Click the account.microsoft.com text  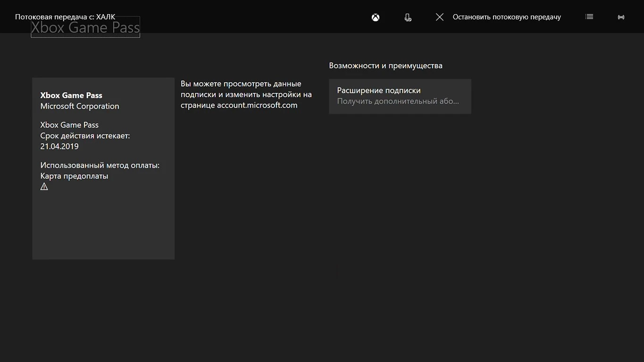257,105
